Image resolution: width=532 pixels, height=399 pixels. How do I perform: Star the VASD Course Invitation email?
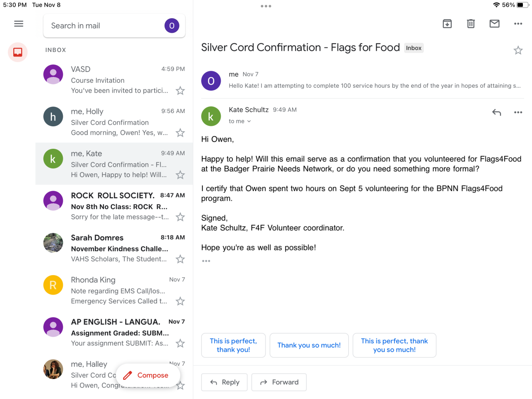click(180, 91)
